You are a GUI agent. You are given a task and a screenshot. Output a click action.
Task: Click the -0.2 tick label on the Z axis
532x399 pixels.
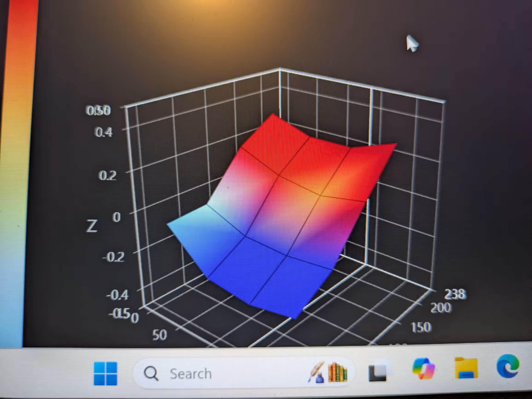[113, 257]
